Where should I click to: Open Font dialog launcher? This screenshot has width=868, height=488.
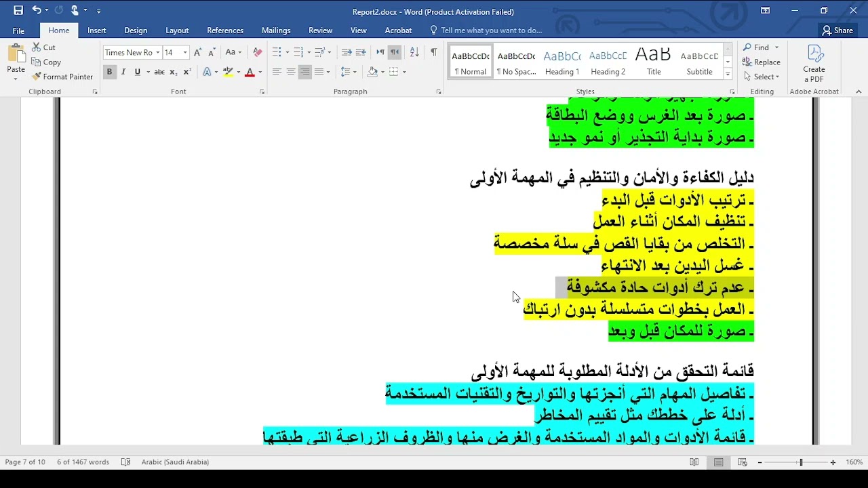262,91
